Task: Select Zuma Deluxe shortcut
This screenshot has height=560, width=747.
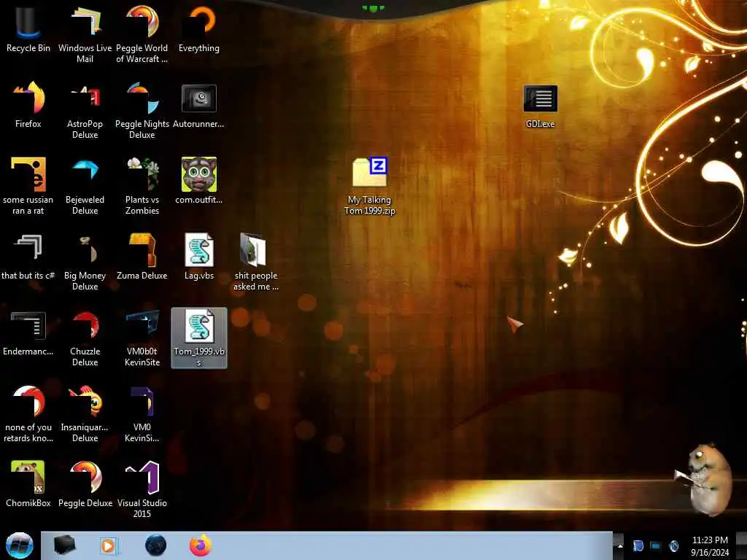Action: click(x=142, y=257)
